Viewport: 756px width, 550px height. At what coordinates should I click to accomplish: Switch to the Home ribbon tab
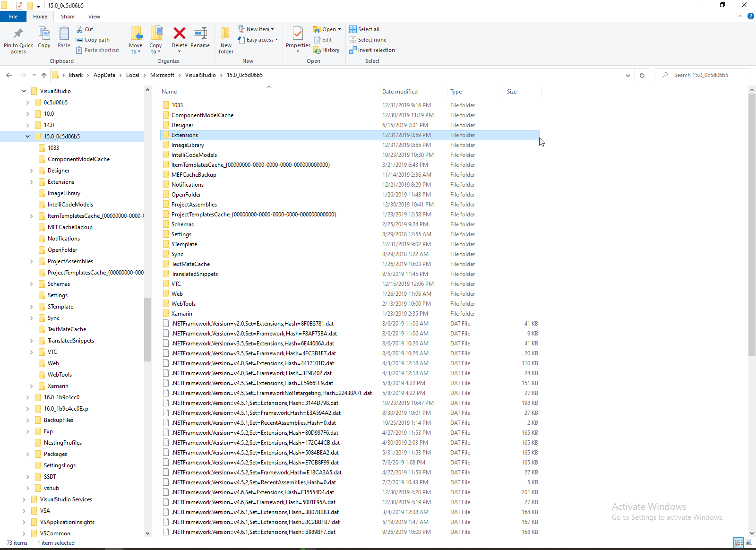pos(40,17)
